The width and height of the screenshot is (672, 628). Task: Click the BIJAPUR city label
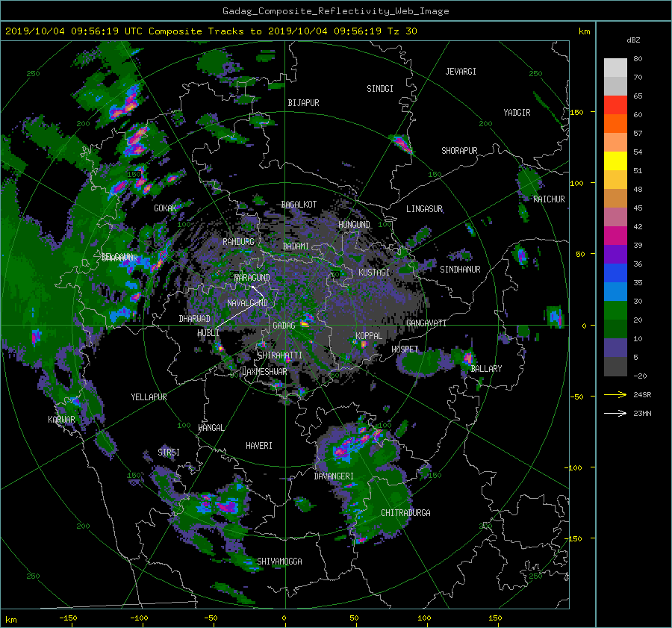303,103
